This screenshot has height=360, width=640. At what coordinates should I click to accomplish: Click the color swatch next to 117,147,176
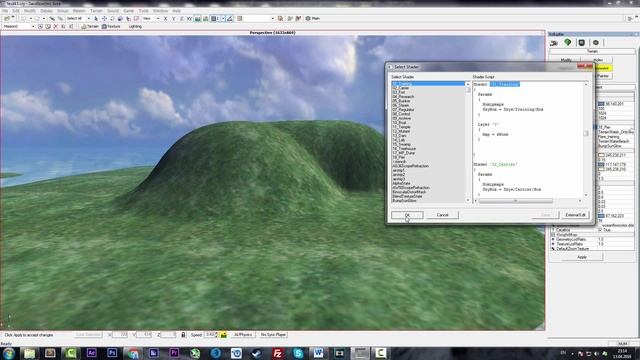601,164
